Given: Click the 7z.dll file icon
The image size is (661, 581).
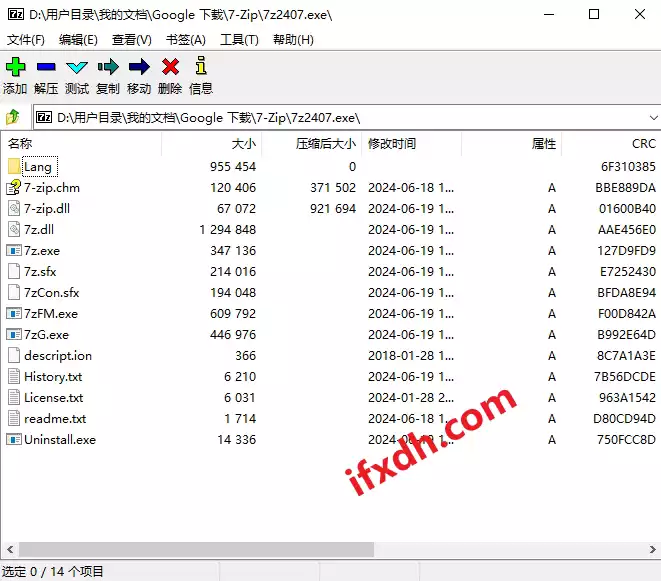Looking at the screenshot, I should (x=14, y=229).
